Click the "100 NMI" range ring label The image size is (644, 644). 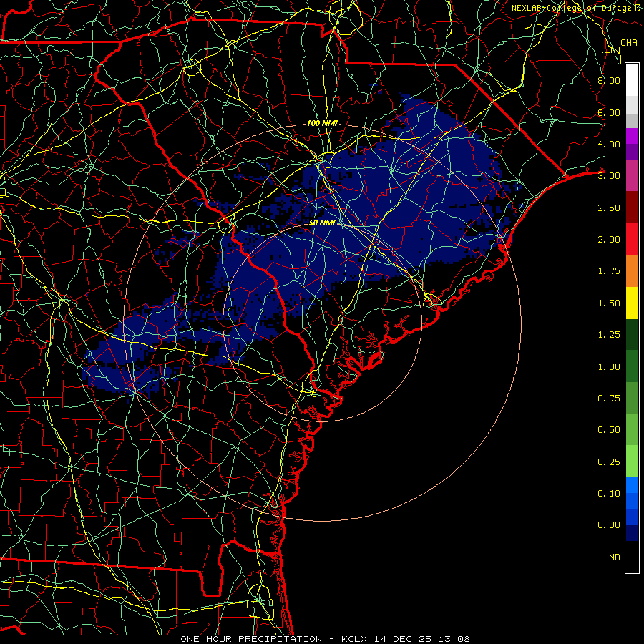coord(322,123)
